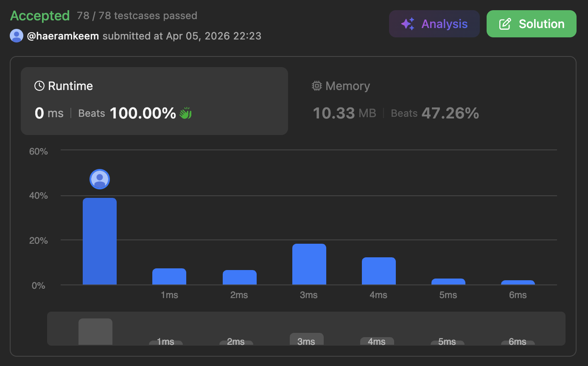Click the profile avatar beside @haeramkeem
588x366 pixels.
pyautogui.click(x=17, y=36)
